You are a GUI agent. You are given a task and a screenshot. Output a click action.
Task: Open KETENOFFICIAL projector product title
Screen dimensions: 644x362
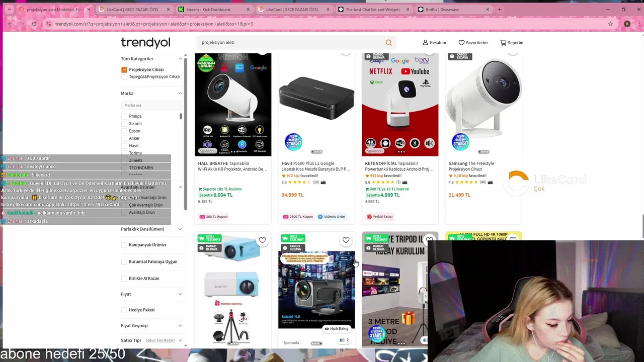(399, 166)
